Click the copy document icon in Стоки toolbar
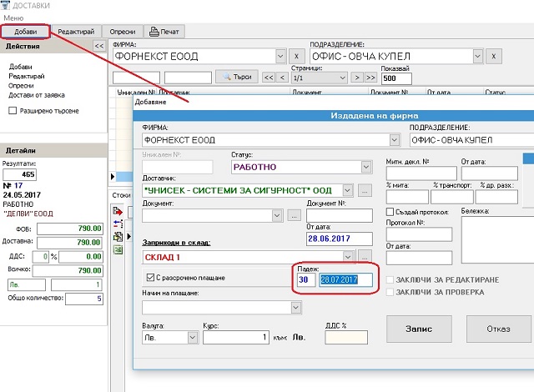The width and height of the screenshot is (534, 392). tap(118, 237)
